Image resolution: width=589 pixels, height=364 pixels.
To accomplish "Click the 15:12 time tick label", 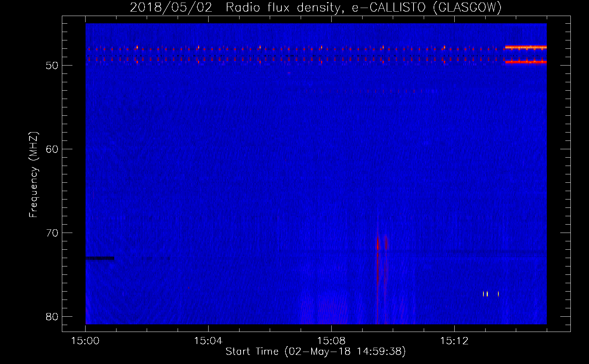I will click(x=454, y=341).
